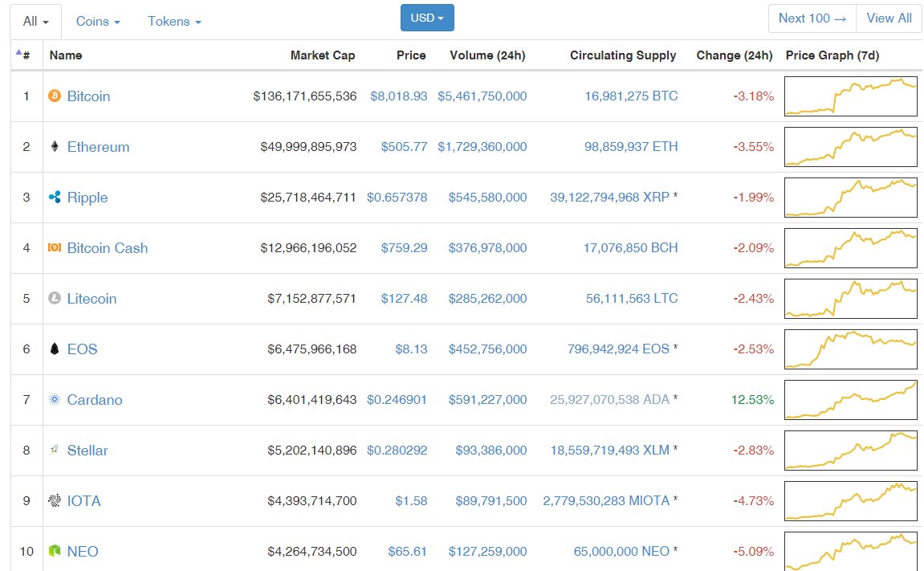Select Ethereum market cap $49,999,895,973
The height and width of the screenshot is (571, 924).
pyautogui.click(x=308, y=147)
